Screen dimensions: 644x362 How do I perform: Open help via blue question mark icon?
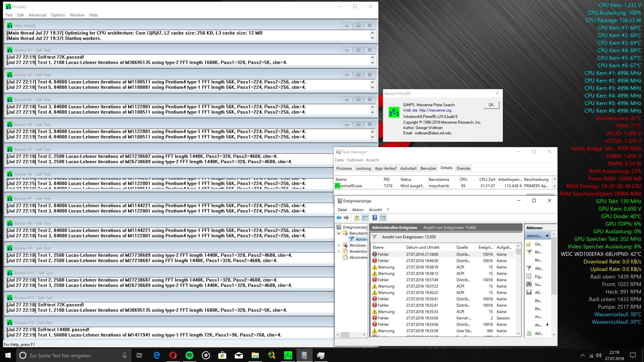[x=375, y=218]
